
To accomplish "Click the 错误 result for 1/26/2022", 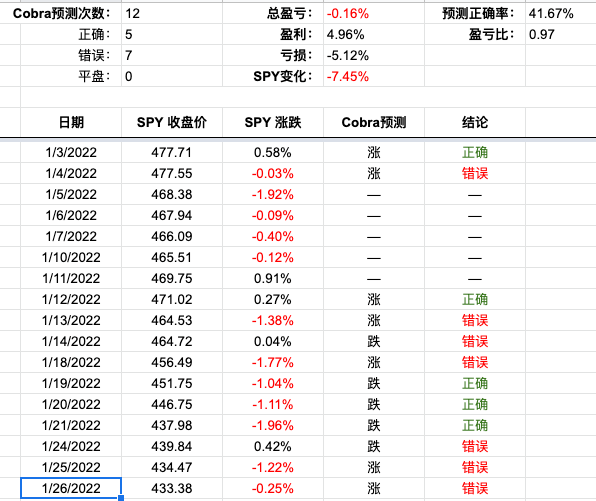I will coord(475,488).
